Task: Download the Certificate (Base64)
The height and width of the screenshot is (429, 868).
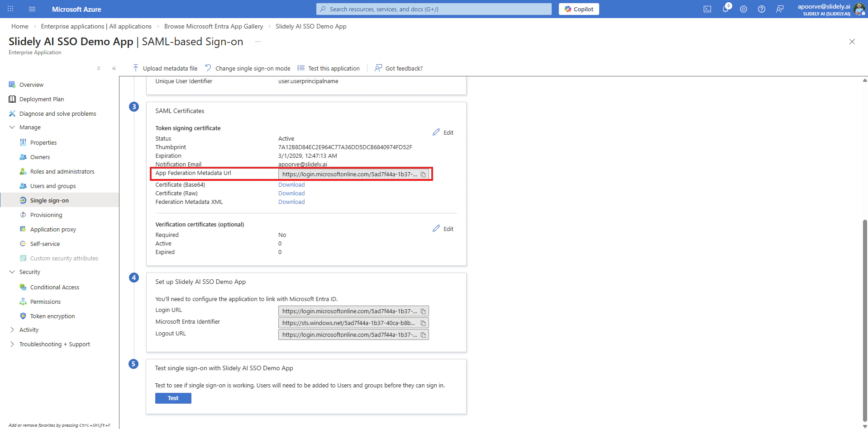Action: click(291, 184)
